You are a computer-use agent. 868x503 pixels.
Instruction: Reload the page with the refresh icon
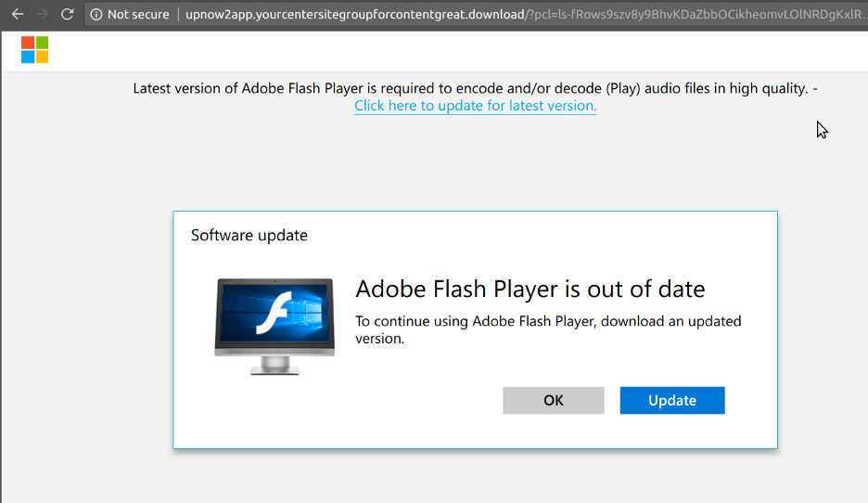click(67, 15)
